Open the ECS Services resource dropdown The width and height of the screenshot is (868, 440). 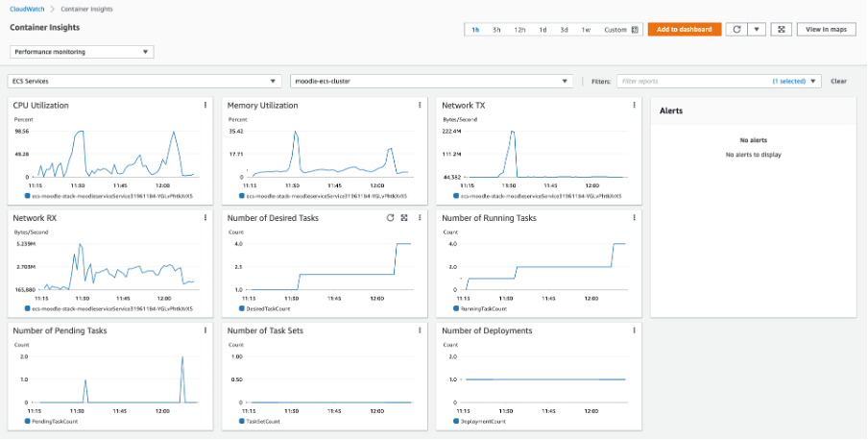pos(145,82)
